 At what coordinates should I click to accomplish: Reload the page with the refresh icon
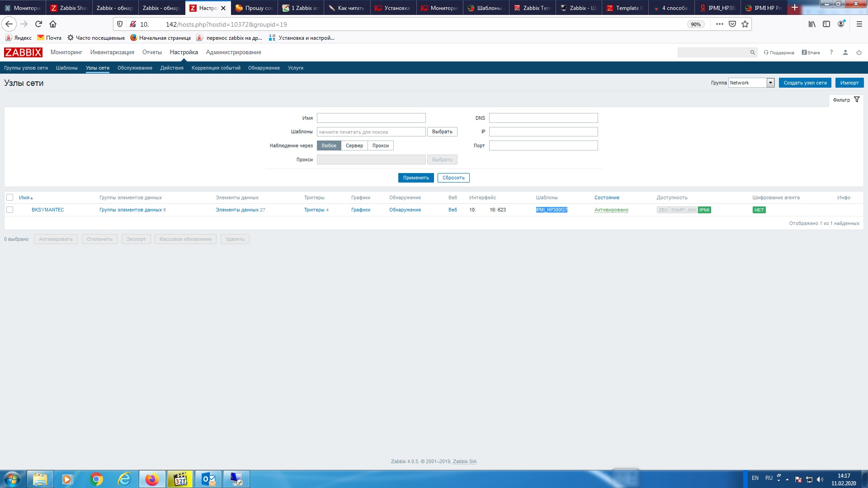(38, 24)
